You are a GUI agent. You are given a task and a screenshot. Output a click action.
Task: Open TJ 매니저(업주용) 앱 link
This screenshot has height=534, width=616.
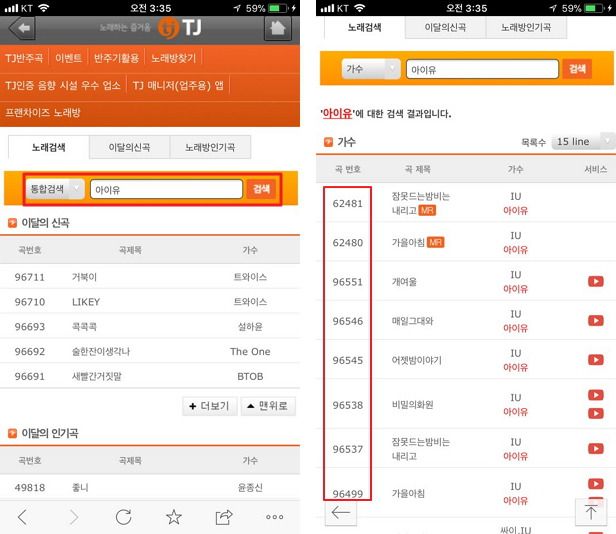[x=178, y=85]
